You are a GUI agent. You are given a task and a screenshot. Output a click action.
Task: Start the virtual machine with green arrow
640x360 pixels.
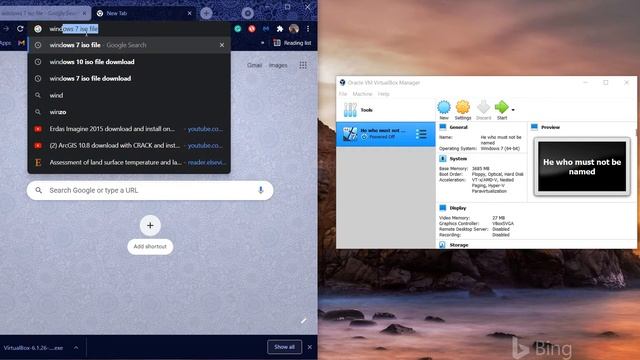tap(502, 107)
